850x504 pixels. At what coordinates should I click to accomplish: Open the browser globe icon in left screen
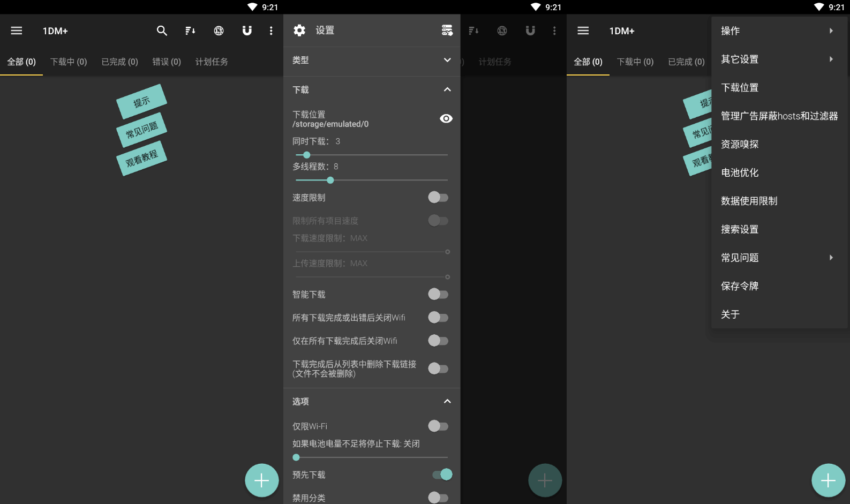(219, 31)
